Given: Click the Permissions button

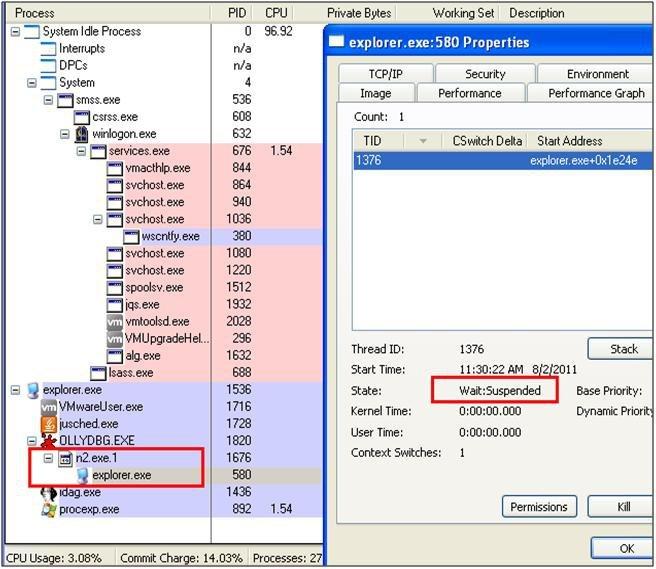Looking at the screenshot, I should click(539, 507).
